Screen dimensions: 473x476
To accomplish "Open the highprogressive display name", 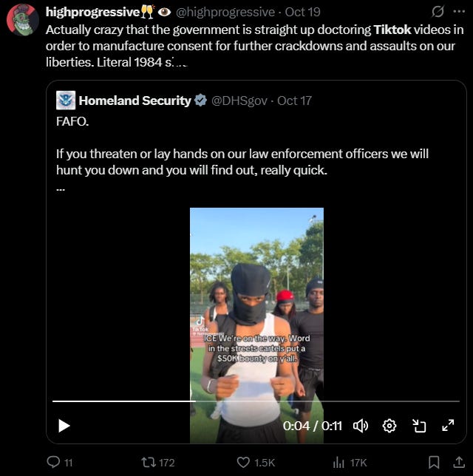I will pos(92,12).
